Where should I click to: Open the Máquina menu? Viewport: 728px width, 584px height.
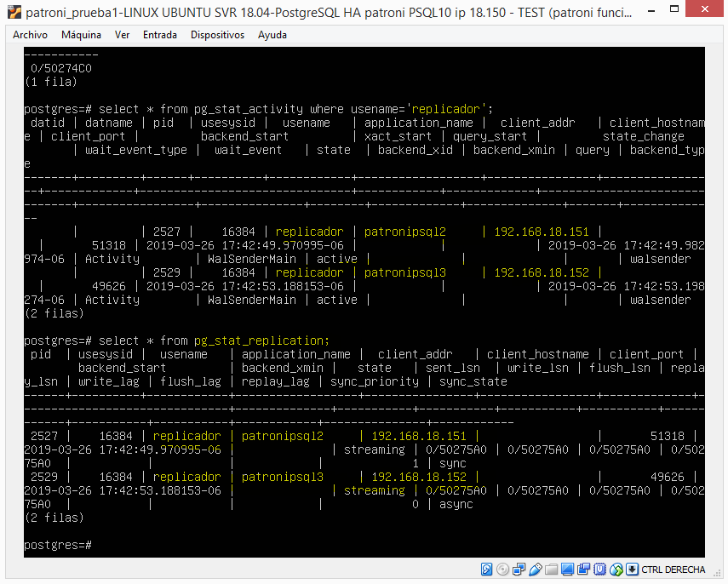[x=81, y=35]
